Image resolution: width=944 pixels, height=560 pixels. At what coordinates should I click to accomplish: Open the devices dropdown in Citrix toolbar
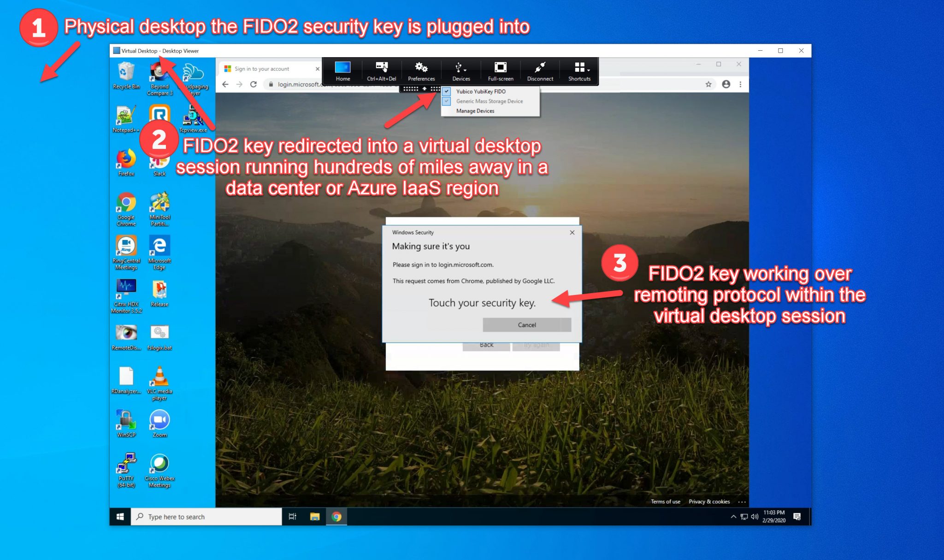(461, 71)
